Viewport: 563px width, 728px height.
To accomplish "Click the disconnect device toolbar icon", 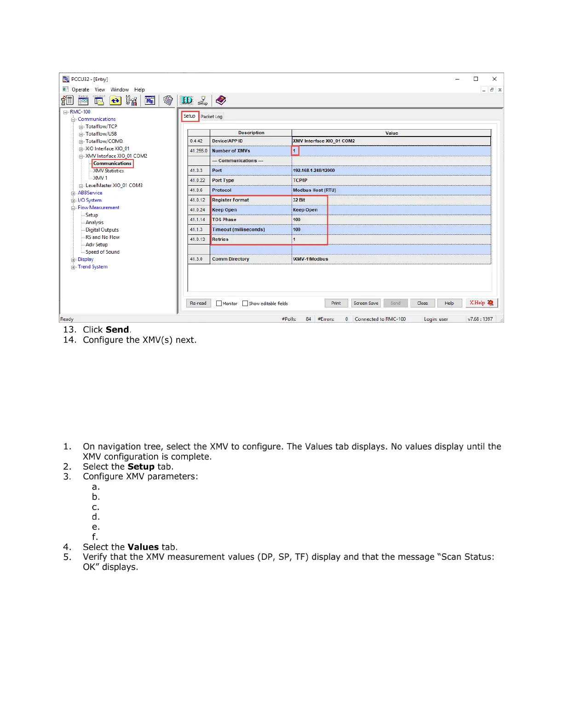I will coord(68,100).
